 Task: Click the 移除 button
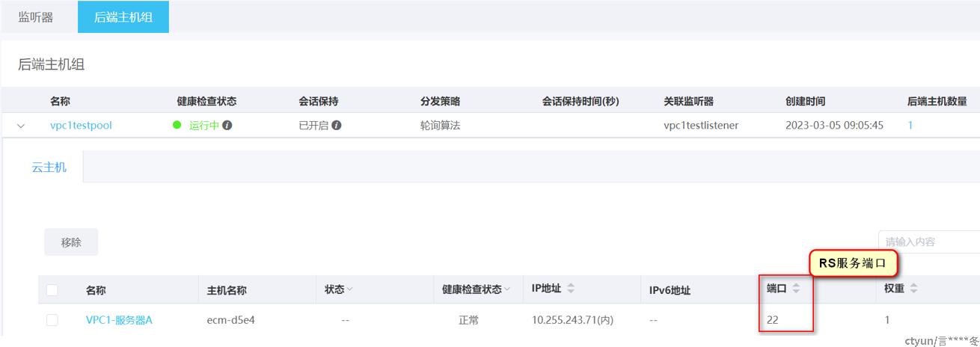(x=71, y=242)
